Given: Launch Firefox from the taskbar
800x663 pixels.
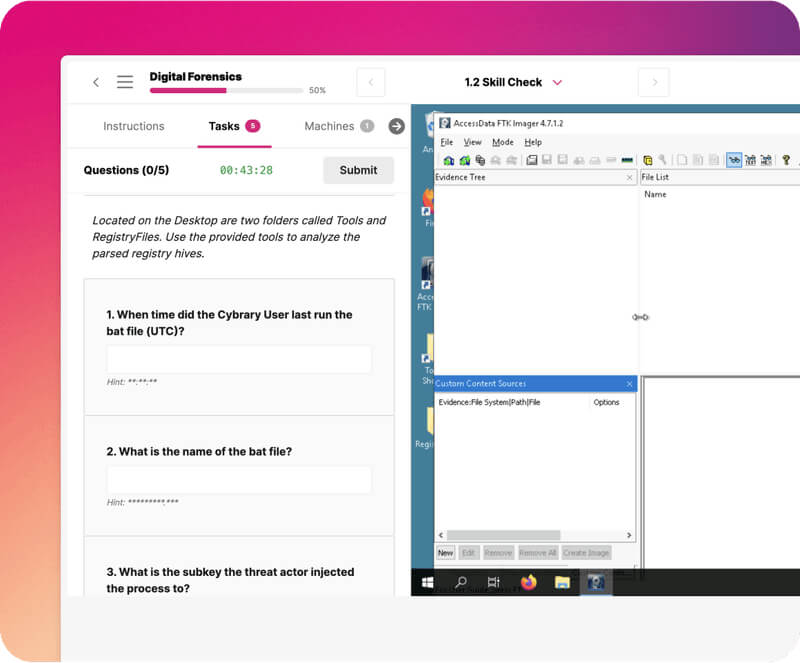Looking at the screenshot, I should coord(529,582).
